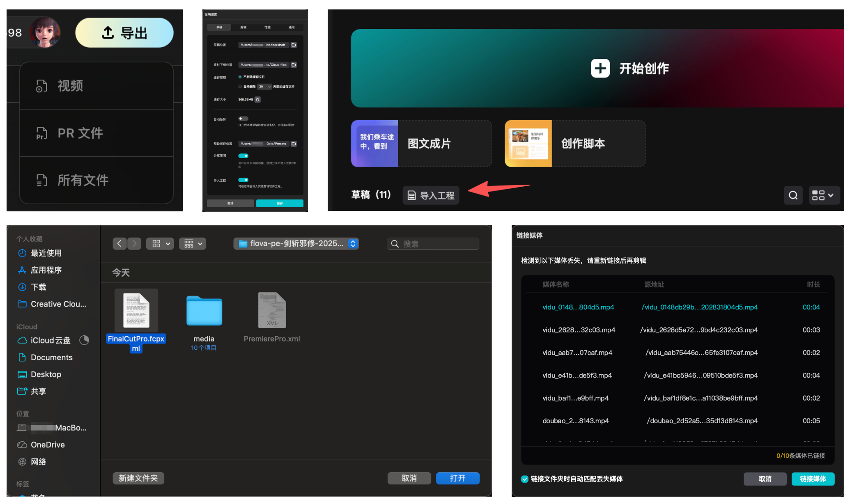
Task: Click the 链接媒体 confirm button
Action: click(813, 479)
